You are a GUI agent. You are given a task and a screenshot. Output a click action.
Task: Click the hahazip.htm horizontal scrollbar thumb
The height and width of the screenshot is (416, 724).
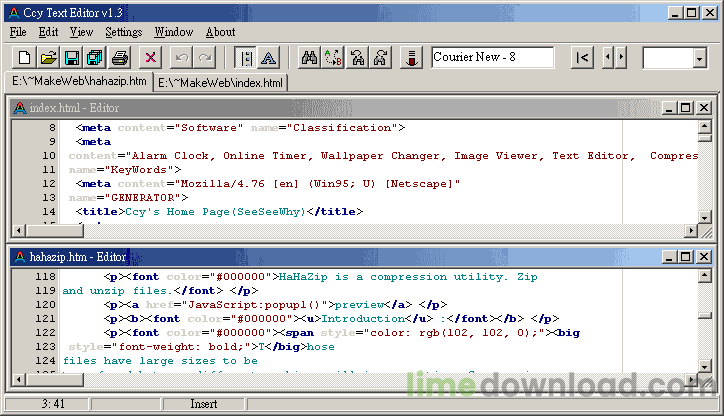coord(54,380)
